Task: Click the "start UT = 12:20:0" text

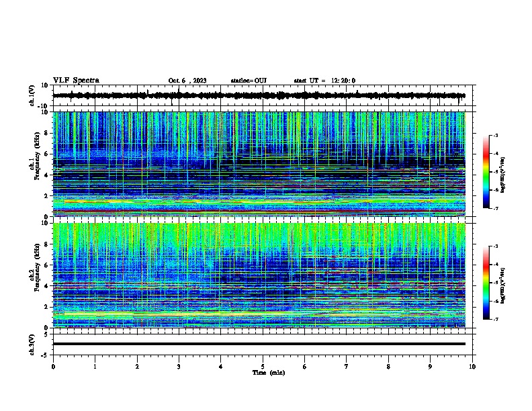Action: (x=324, y=81)
